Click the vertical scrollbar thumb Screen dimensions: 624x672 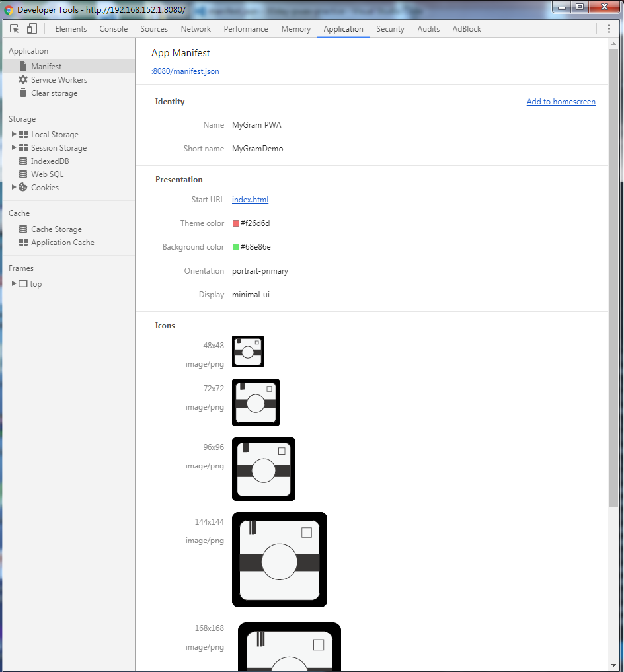613,278
